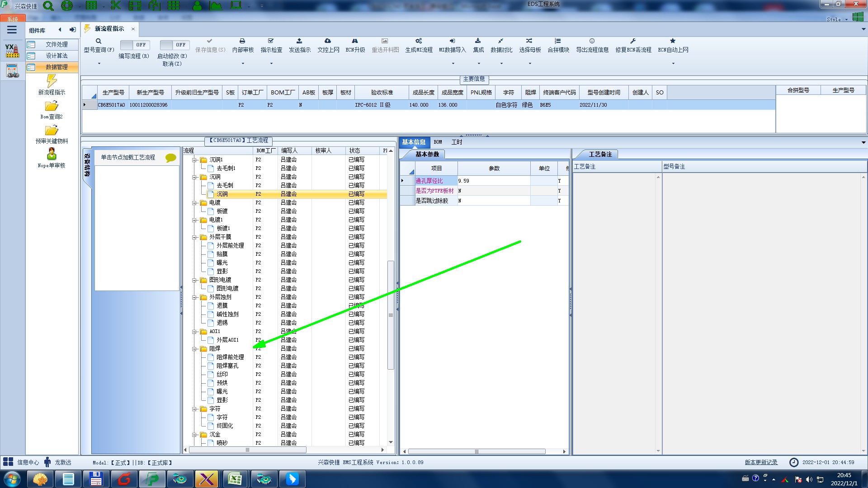Screen dimensions: 868x488
Task: Open the Bom查询2 folder icon
Action: [52, 106]
